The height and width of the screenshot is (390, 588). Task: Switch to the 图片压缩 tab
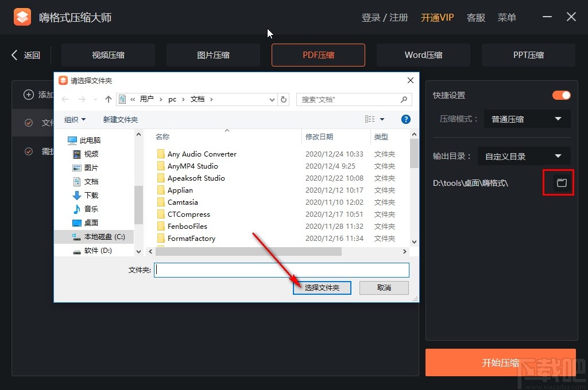[x=213, y=55]
